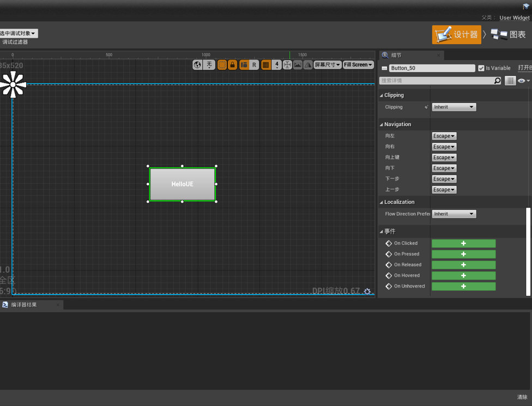Open the 向左 Escape navigation dropdown
532x406 pixels.
(x=444, y=135)
